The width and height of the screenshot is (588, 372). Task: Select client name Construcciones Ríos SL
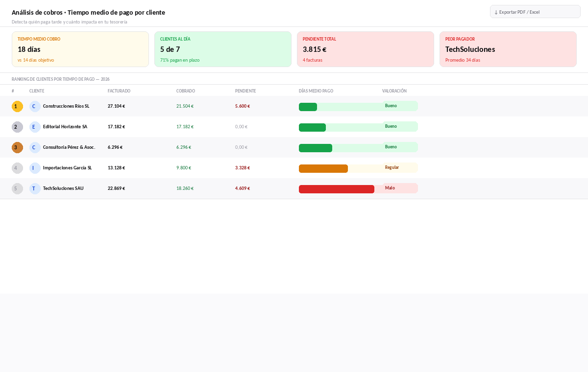point(66,106)
